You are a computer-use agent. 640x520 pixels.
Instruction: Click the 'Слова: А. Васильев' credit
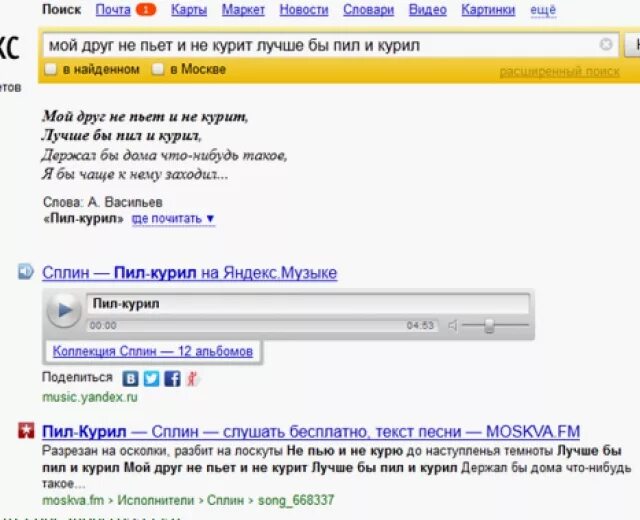pos(103,202)
